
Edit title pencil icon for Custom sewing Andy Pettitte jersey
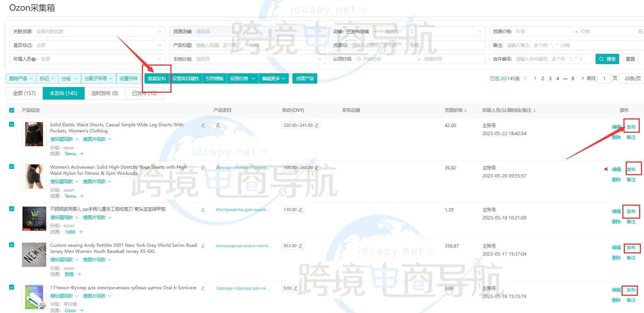203,246
